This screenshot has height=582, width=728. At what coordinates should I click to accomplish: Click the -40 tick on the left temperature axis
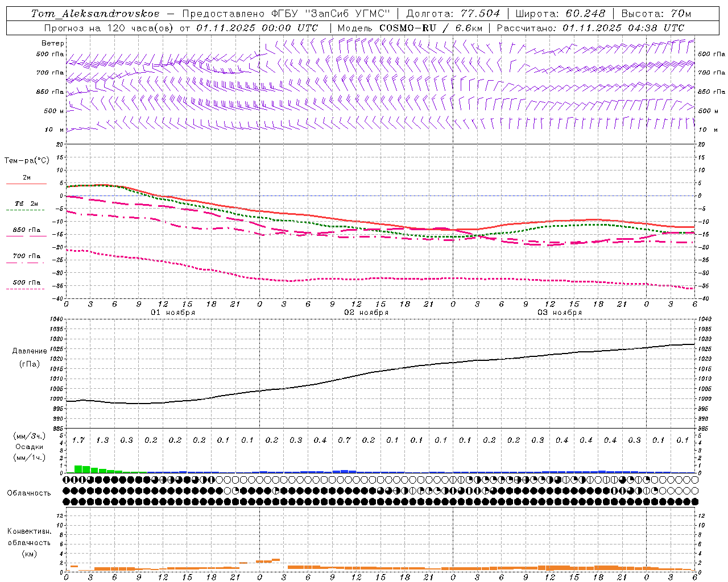58,298
